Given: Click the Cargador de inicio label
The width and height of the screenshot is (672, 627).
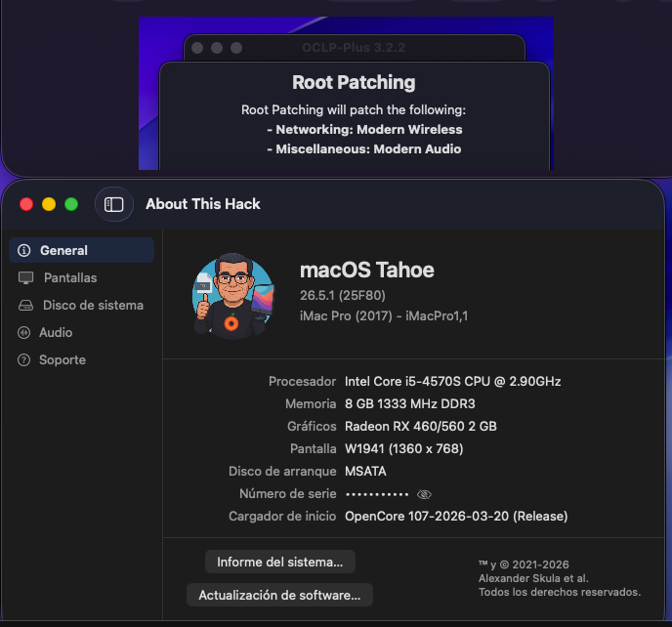Looking at the screenshot, I should (x=282, y=516).
